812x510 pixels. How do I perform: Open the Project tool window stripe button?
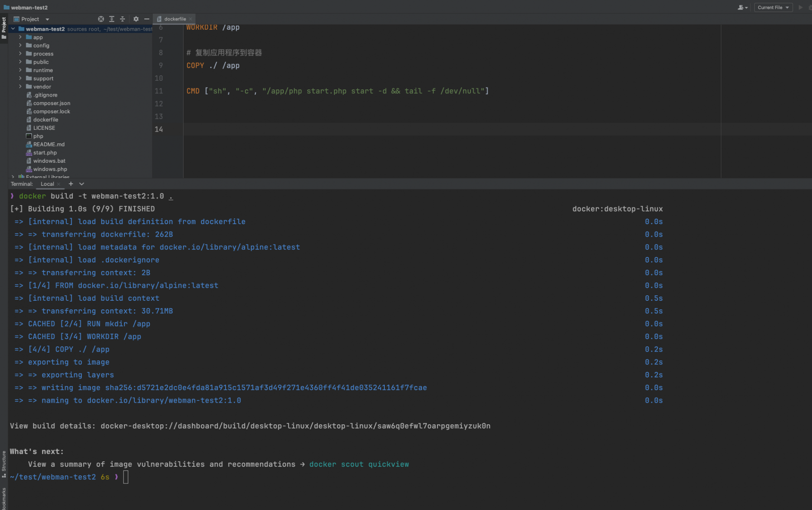(x=4, y=28)
